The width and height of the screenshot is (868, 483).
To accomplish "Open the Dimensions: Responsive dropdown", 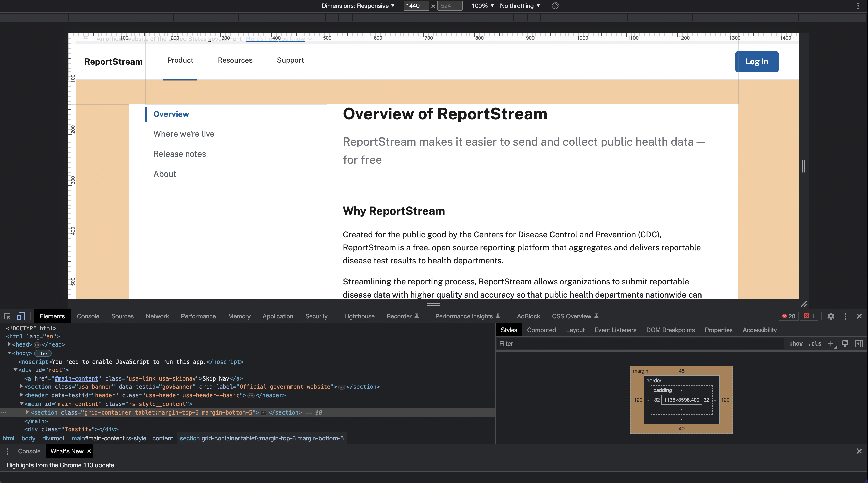I will click(x=358, y=6).
